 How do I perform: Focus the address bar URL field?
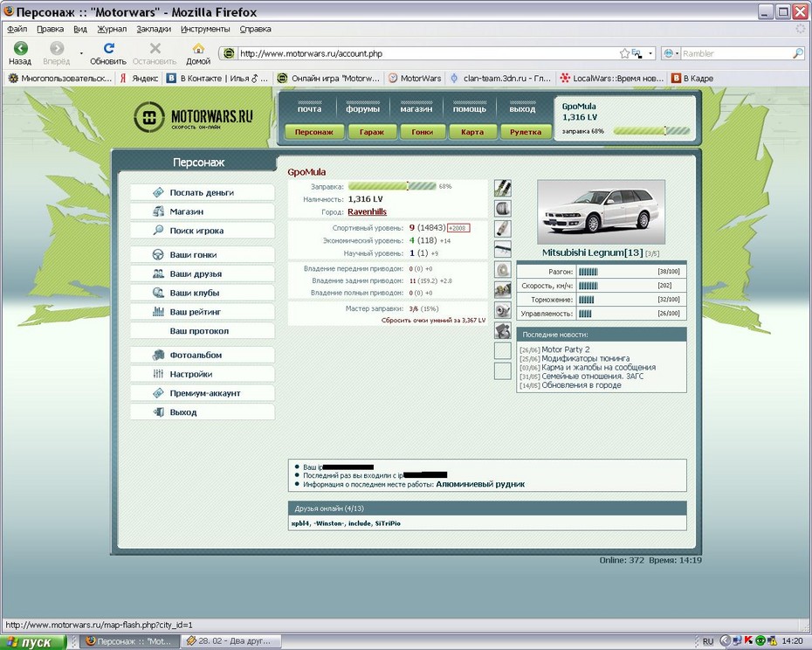point(428,53)
